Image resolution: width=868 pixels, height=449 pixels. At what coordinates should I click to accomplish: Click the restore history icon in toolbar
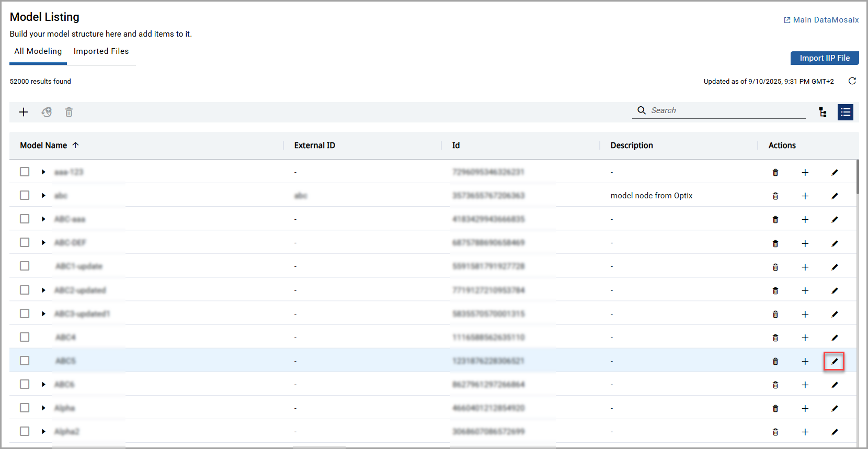[x=47, y=112]
